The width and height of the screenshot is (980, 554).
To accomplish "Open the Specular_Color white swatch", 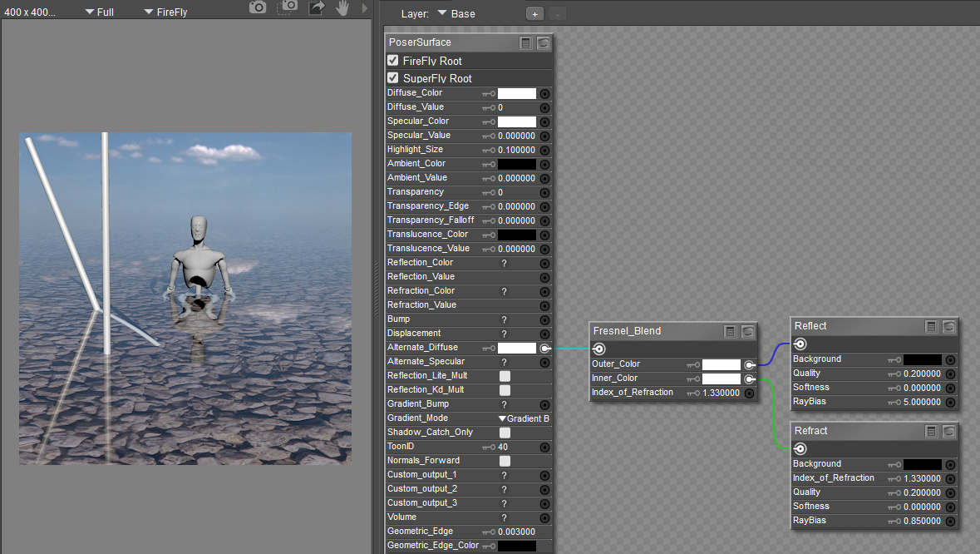I will pos(516,121).
